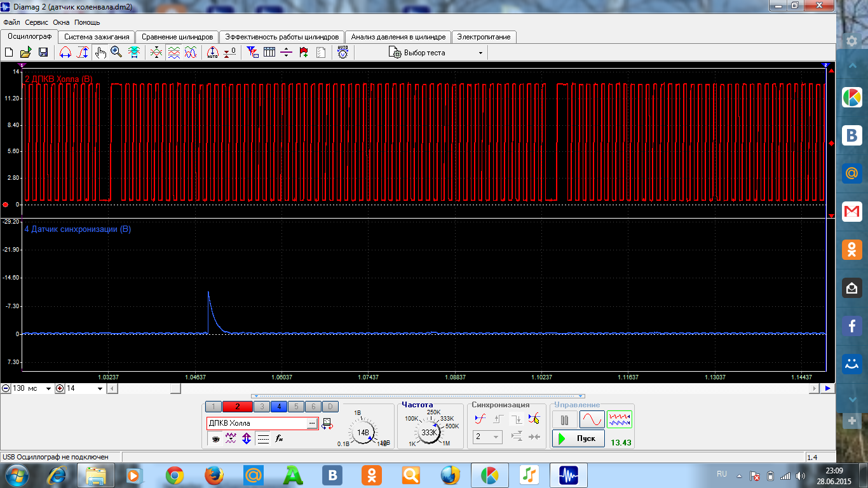Viewport: 868px width, 488px height.
Task: Open the fx math function icon
Action: click(x=279, y=438)
